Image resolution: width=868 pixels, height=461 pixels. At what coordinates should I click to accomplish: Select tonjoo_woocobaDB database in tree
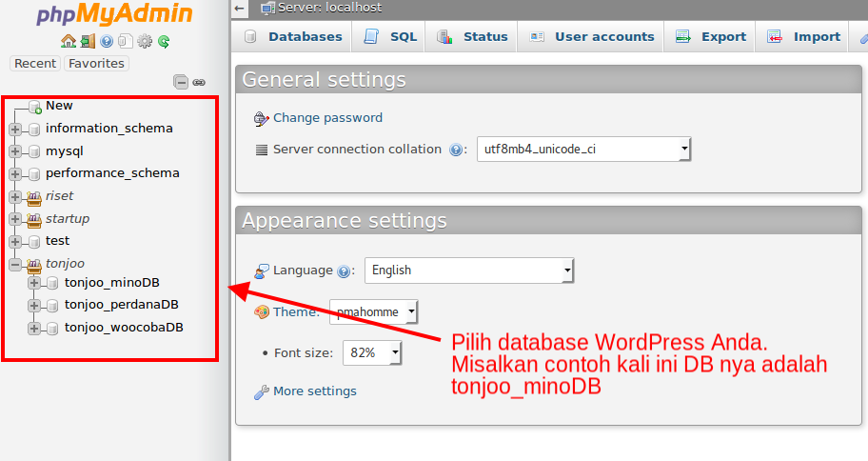pos(124,328)
